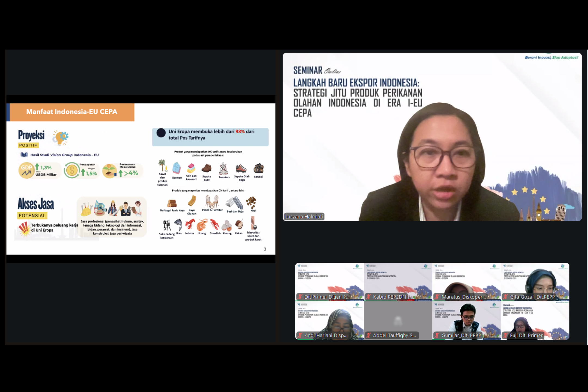Image resolution: width=588 pixels, height=392 pixels.
Task: Click muted mic icon beside Gita Gozali_Dit.PEPP
Action: (506, 297)
